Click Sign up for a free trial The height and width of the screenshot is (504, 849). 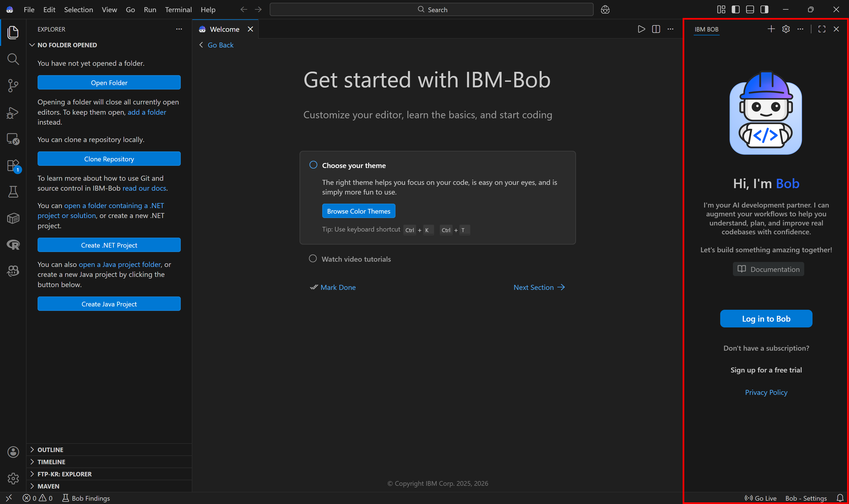(x=766, y=370)
